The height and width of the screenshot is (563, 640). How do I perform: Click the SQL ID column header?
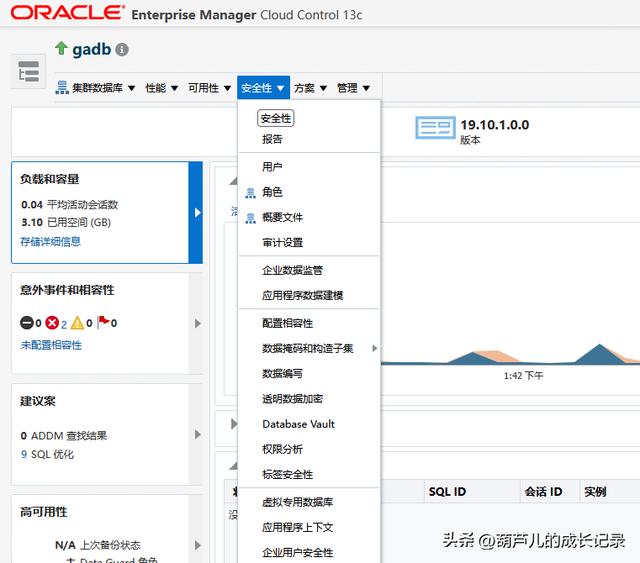[447, 492]
